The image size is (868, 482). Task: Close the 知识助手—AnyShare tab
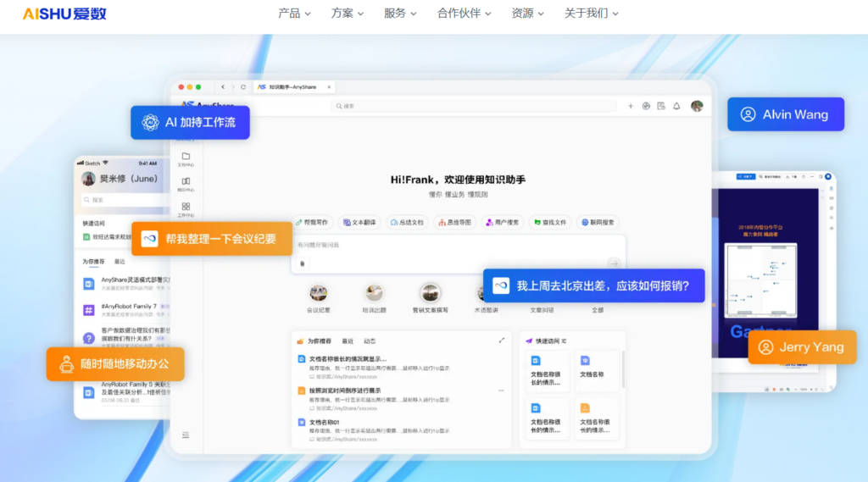329,87
